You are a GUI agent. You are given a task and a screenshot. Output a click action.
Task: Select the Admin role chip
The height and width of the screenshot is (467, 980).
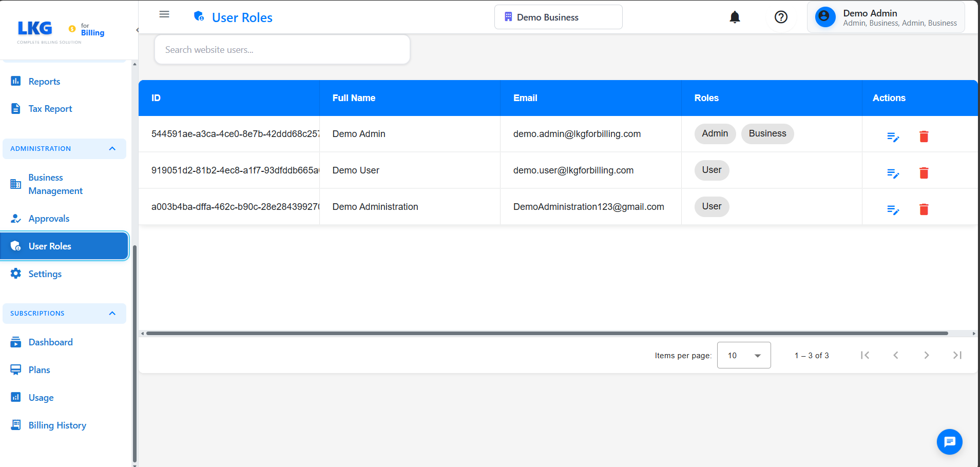[x=715, y=133]
